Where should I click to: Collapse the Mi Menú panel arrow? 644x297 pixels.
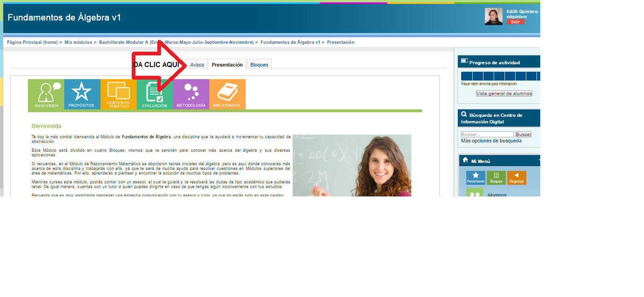pos(539,161)
